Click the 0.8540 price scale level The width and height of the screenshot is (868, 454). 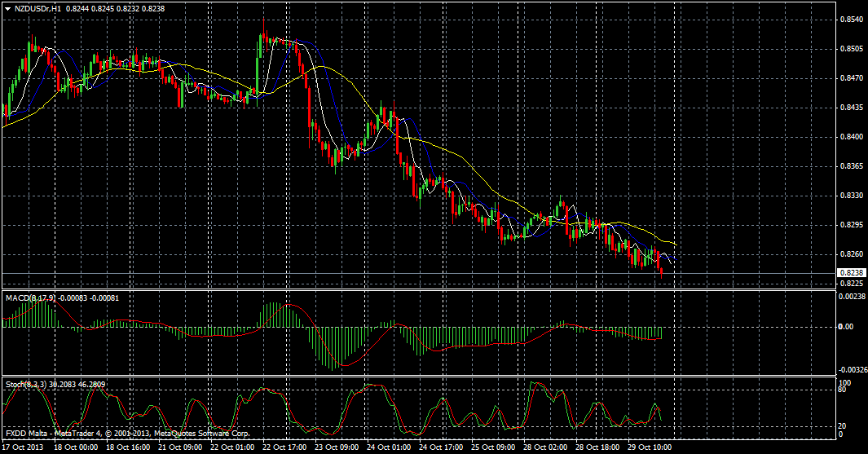[852, 19]
